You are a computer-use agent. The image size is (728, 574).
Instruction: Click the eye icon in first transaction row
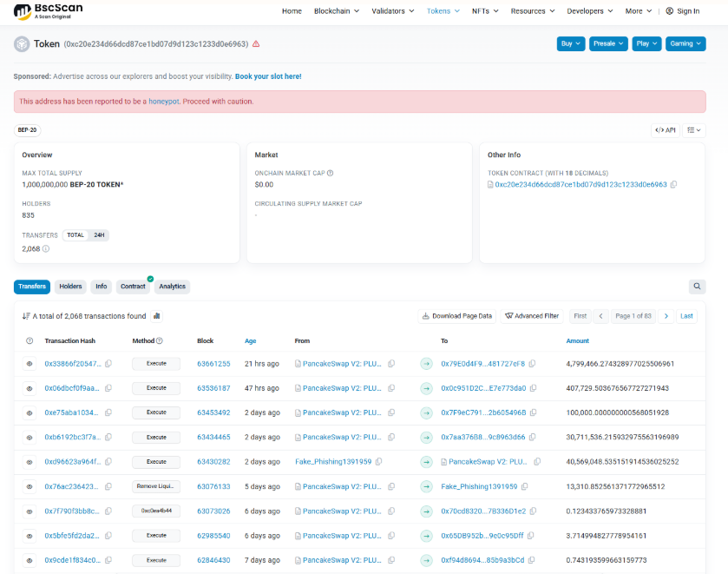(30, 364)
